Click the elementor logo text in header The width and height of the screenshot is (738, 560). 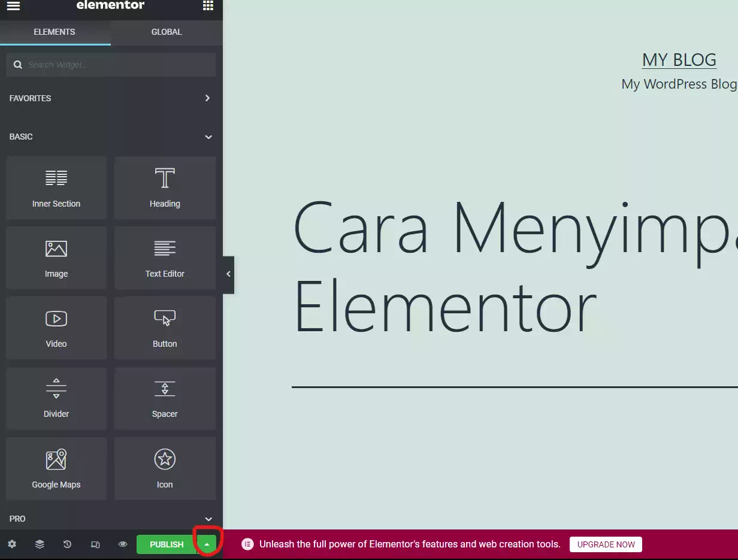[111, 5]
